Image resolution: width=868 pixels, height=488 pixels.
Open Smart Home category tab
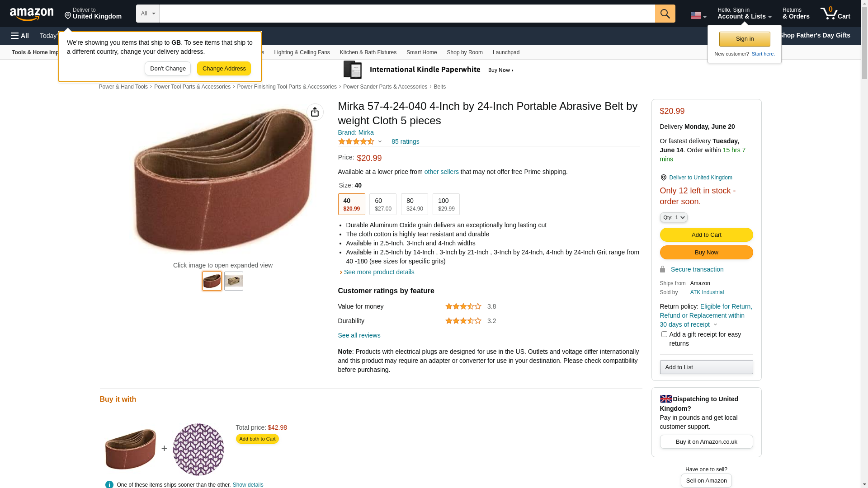point(421,52)
